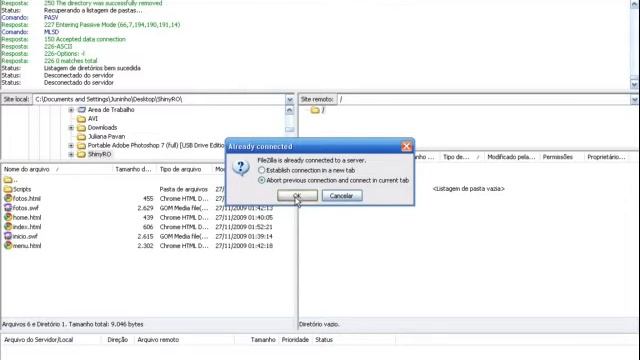Expand the Portable Adobe Photoshop folder node
The image size is (640, 360).
click(x=71, y=146)
